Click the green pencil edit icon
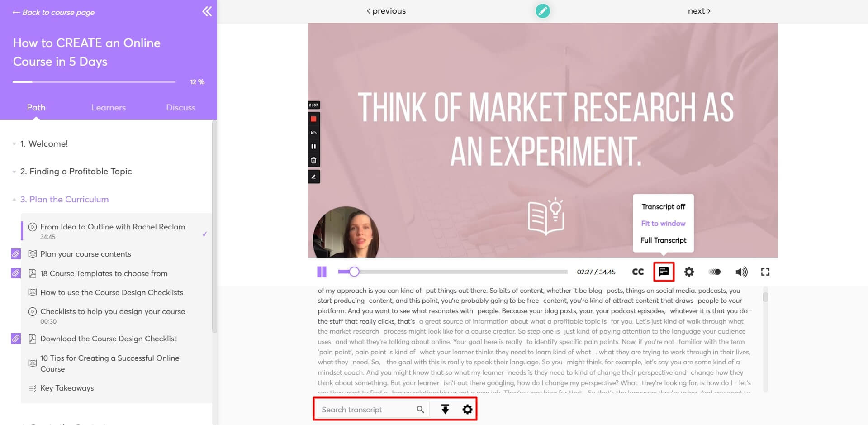This screenshot has width=868, height=425. 542,11
